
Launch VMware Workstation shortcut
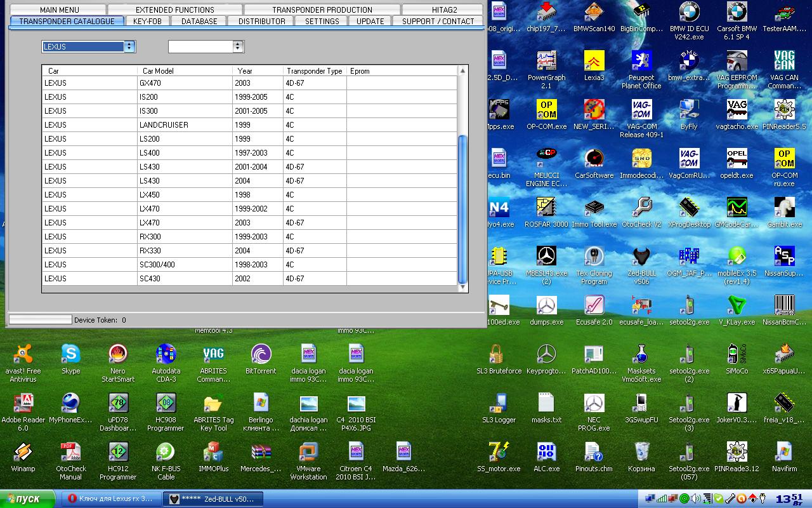pyautogui.click(x=308, y=453)
